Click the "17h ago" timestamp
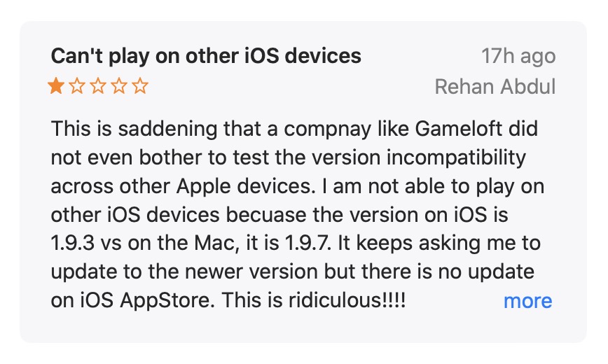Viewport: 608px width, 364px height. (518, 56)
